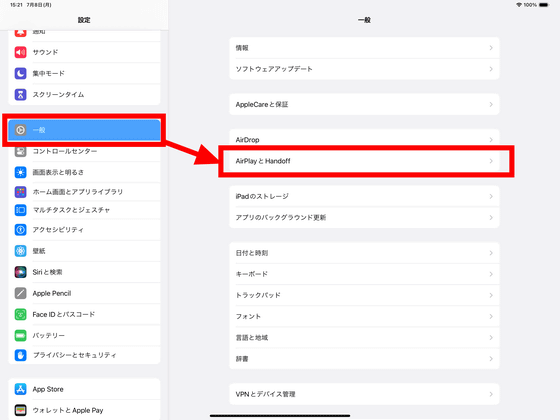Viewport: 560px width, 420px height.
Task: Tap the Screen Time hourglass icon
Action: (20, 95)
